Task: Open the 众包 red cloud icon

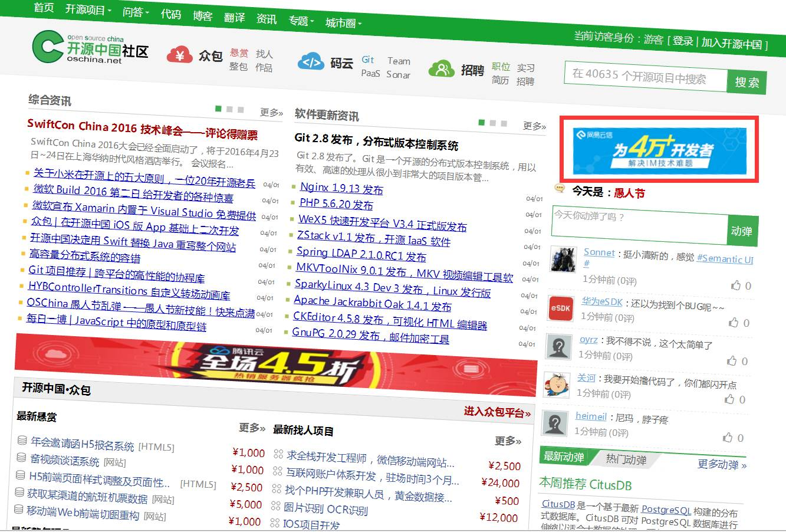Action: (180, 54)
